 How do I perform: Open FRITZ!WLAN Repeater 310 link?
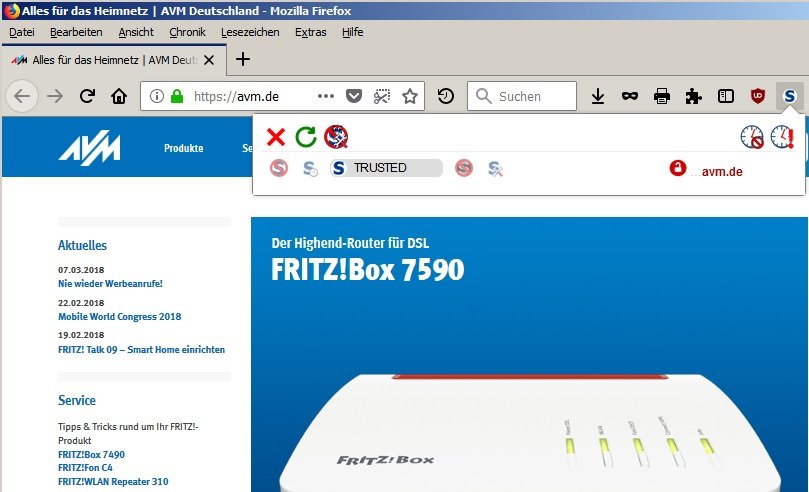pyautogui.click(x=113, y=482)
